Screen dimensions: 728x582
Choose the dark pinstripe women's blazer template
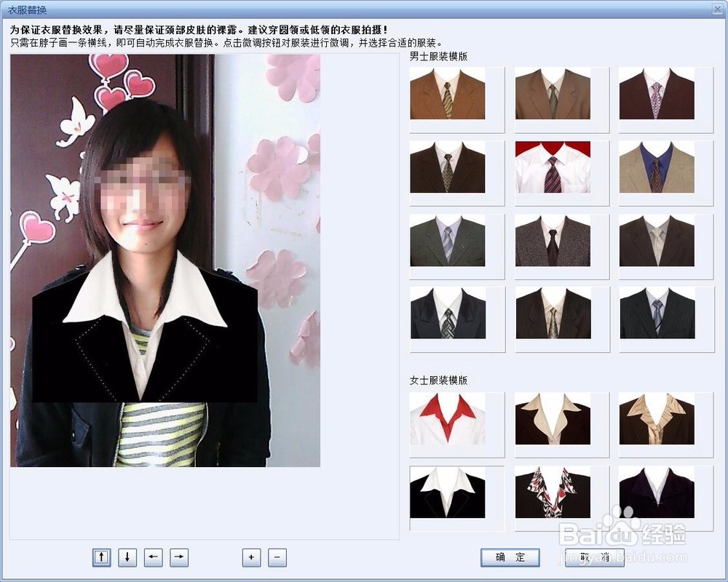tap(654, 493)
